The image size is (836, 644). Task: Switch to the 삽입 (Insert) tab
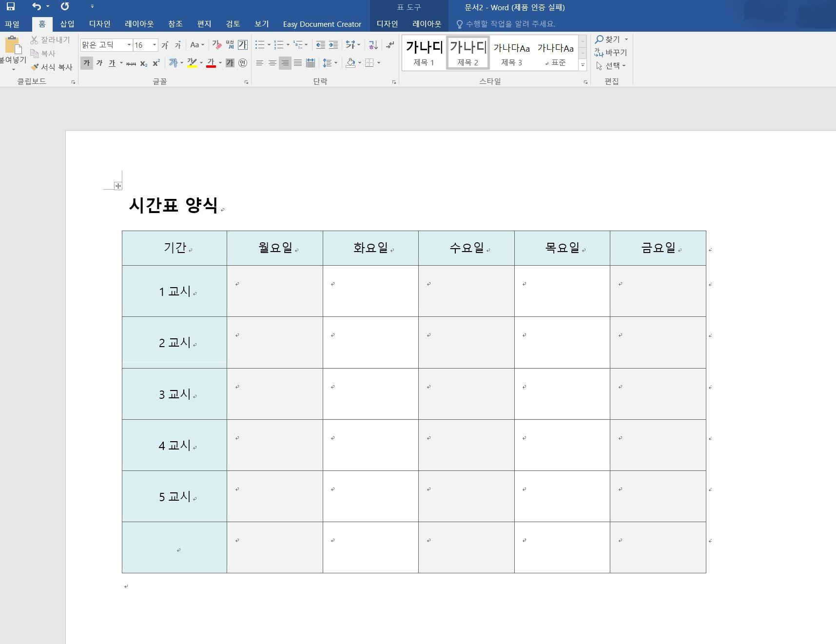(x=67, y=24)
